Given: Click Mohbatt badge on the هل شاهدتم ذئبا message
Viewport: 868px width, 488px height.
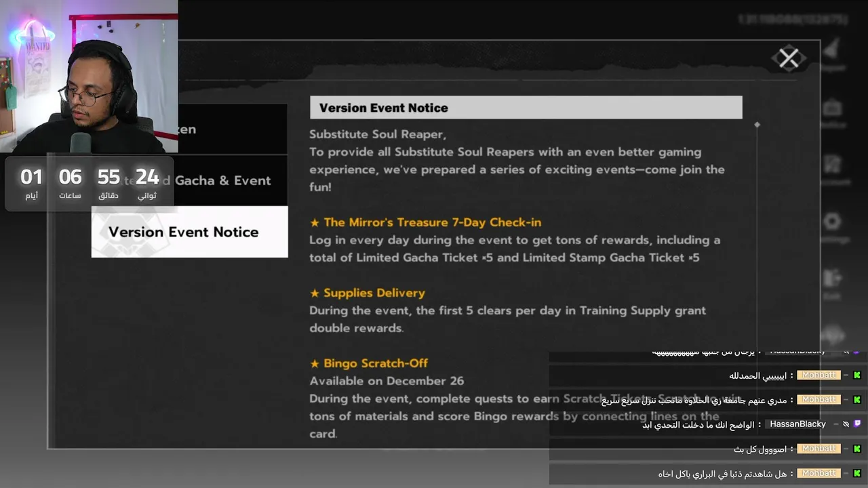Looking at the screenshot, I should coord(818,473).
